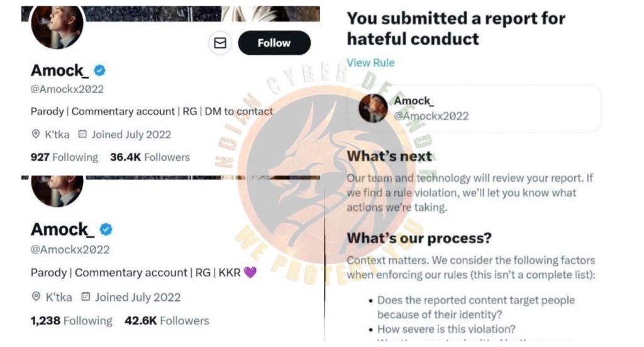Click the calendar icon beside top Joined July 2022

coord(82,134)
